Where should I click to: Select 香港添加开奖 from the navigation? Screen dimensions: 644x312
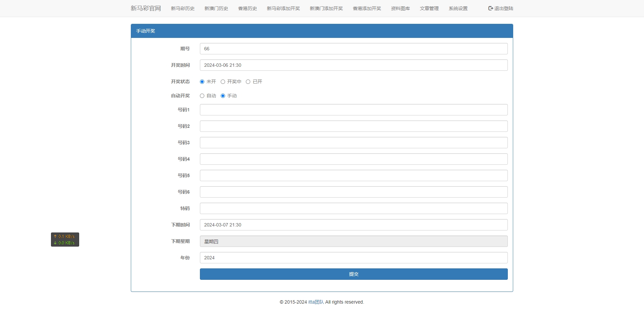pyautogui.click(x=367, y=8)
